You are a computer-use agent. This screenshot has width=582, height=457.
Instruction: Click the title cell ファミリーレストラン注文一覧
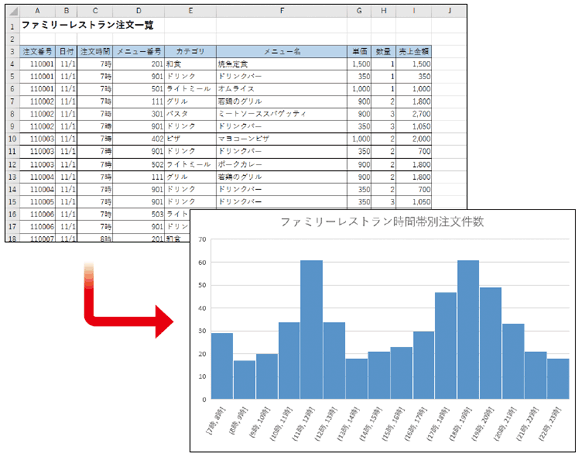88,26
